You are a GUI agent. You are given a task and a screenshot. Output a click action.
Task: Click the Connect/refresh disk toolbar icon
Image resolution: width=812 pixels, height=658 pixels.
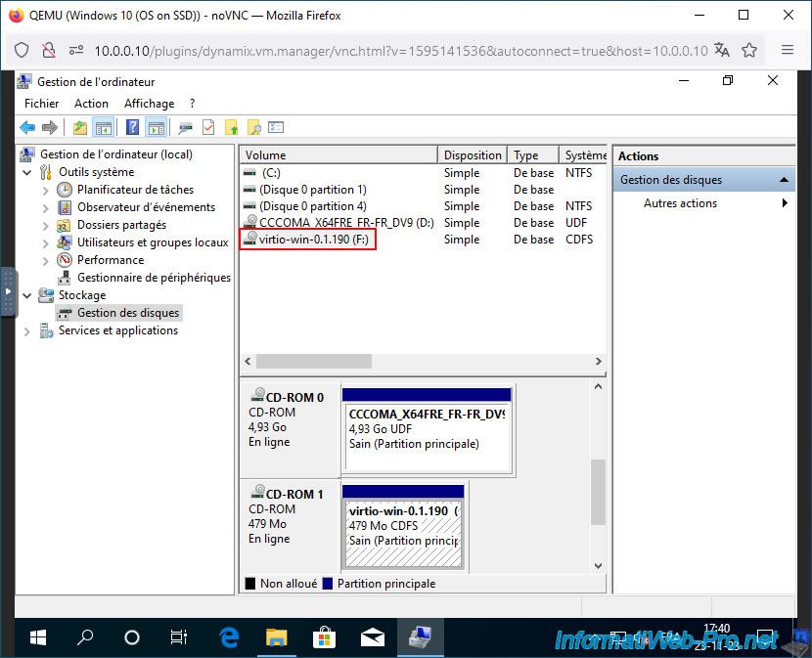[185, 127]
